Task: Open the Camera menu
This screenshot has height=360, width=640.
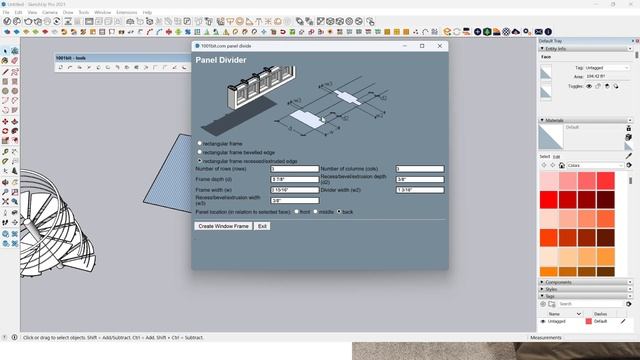Action: click(x=49, y=13)
